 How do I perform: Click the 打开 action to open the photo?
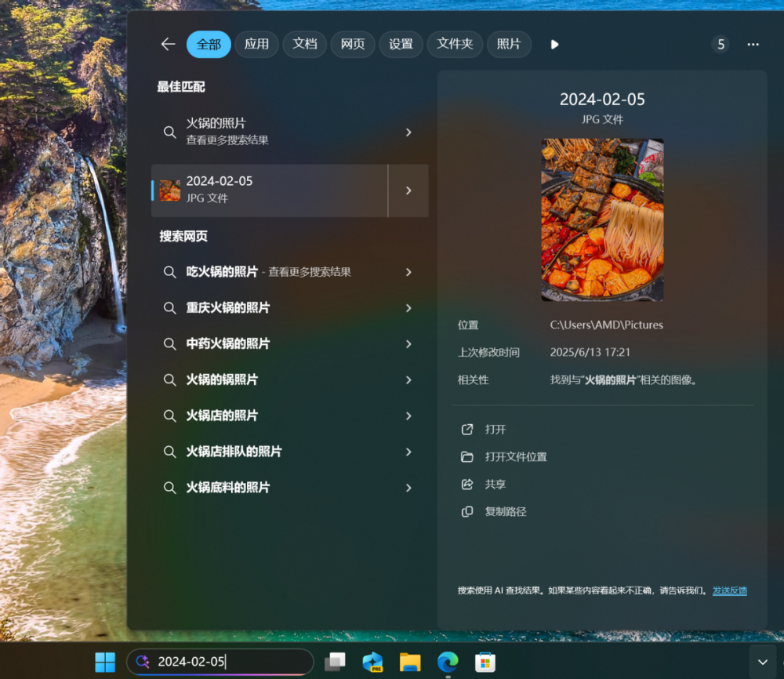pos(495,429)
